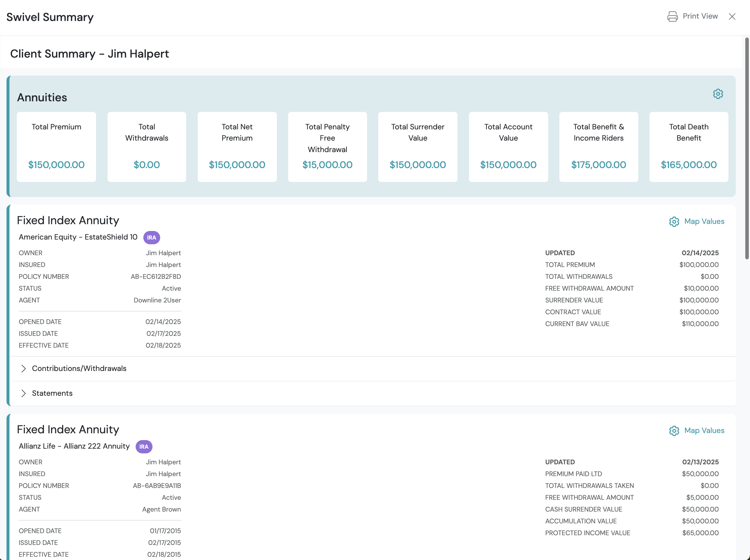Click American Equity - EstateShield 10 title

click(x=78, y=237)
